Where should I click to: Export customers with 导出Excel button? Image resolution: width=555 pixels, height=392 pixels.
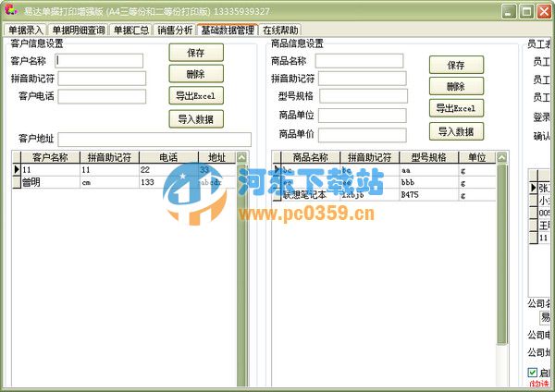196,95
